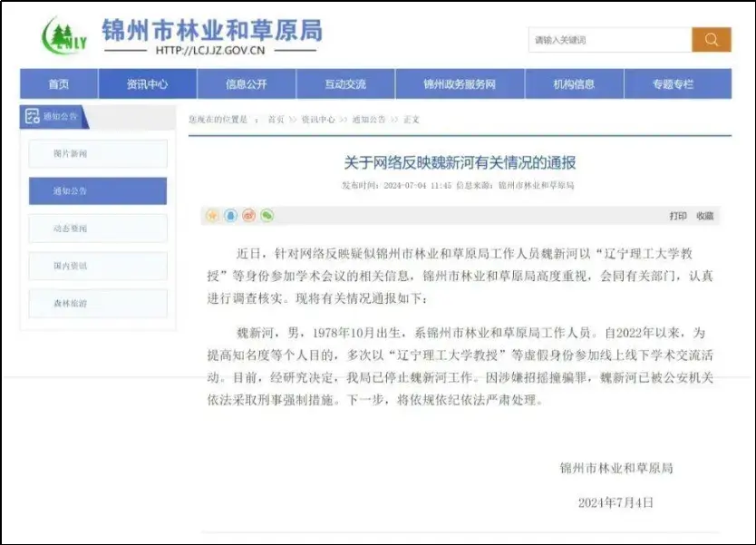The width and height of the screenshot is (756, 545).
Task: Open 锦州政务服务网 navigation item
Action: click(x=460, y=84)
